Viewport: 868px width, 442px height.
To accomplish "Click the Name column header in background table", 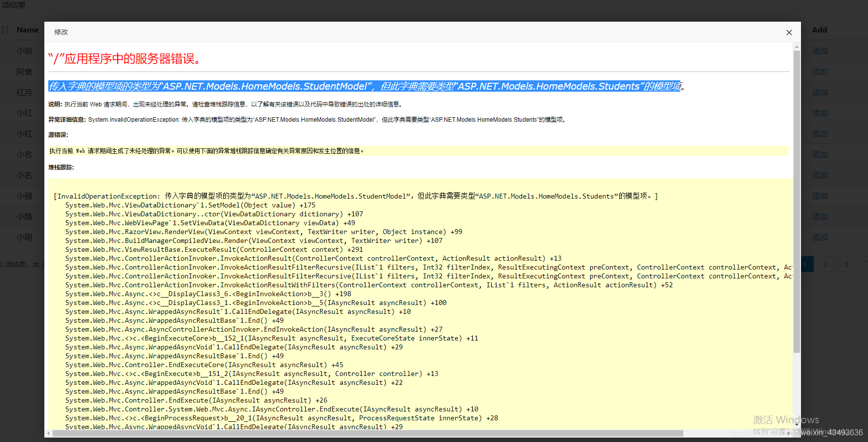I will (27, 30).
